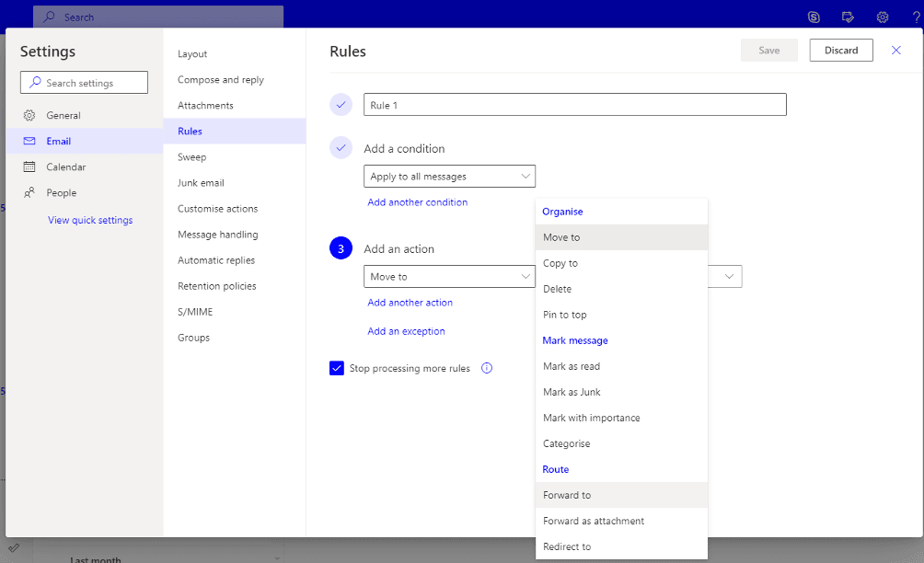
Task: Uncheck Stop processing more rules
Action: [337, 368]
